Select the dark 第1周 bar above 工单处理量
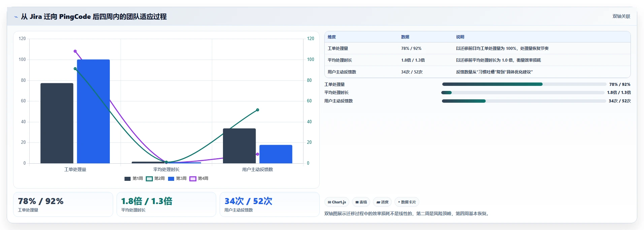Image resolution: width=644 pixels, height=230 pixels. (57, 123)
